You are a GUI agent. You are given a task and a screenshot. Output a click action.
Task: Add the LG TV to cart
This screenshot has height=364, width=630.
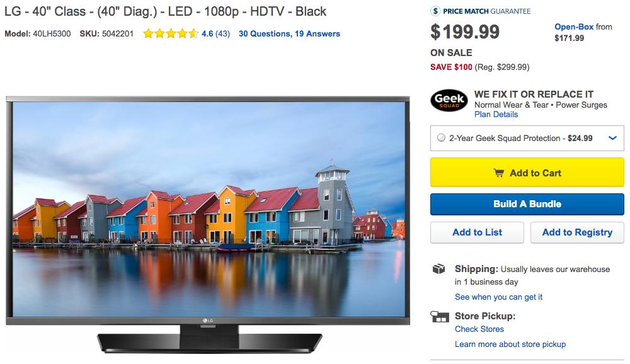coord(527,173)
